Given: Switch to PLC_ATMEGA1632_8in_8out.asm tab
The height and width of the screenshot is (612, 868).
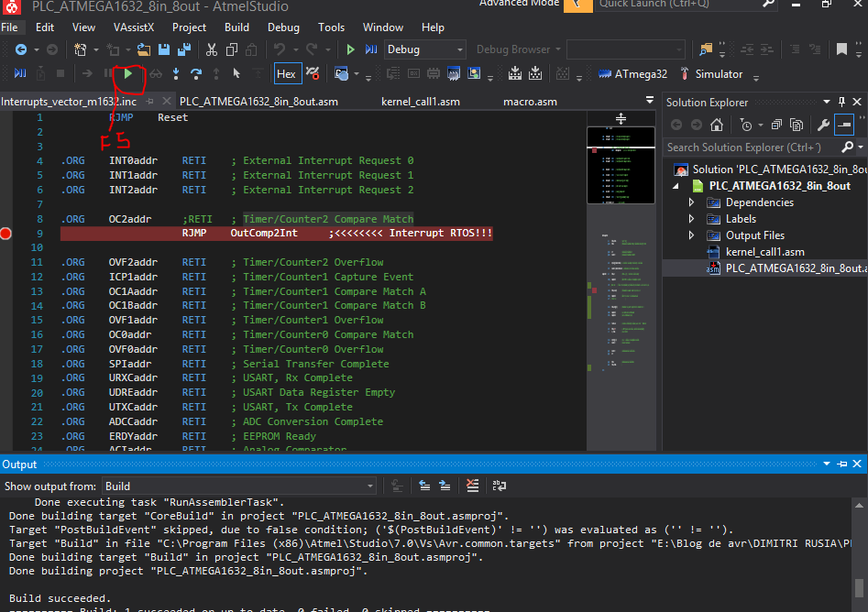Looking at the screenshot, I should tap(258, 102).
